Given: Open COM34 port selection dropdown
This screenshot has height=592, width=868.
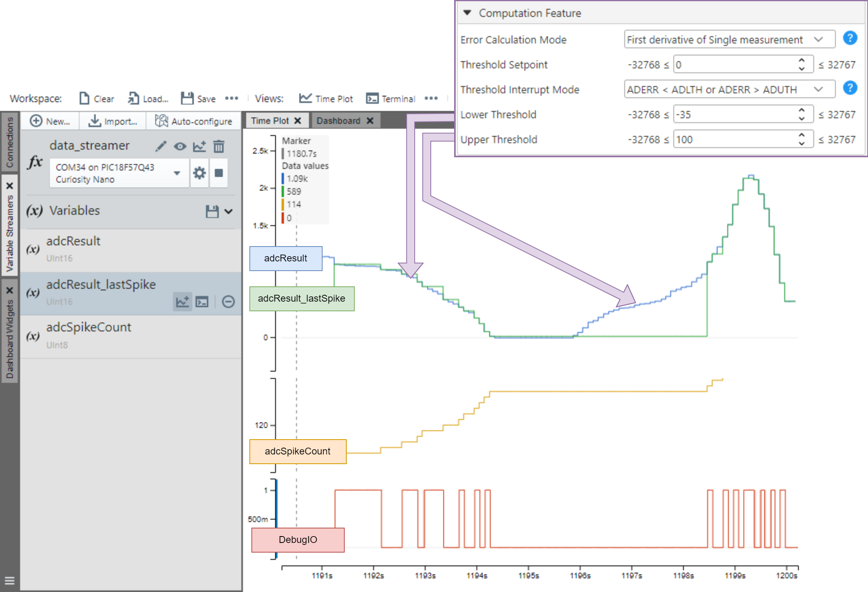Looking at the screenshot, I should [177, 173].
